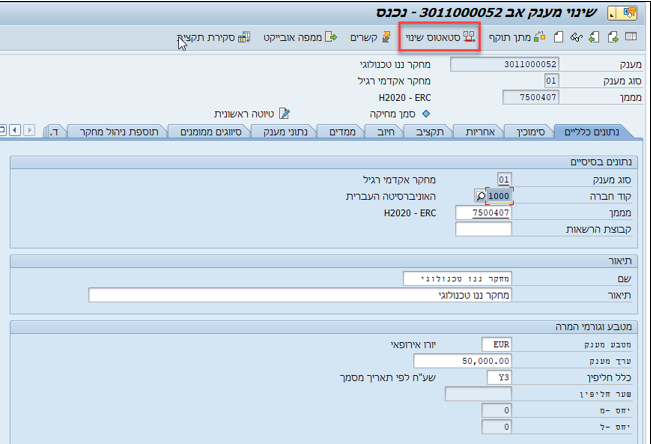Open the תקציב tab
651x444 pixels.
[x=430, y=132]
